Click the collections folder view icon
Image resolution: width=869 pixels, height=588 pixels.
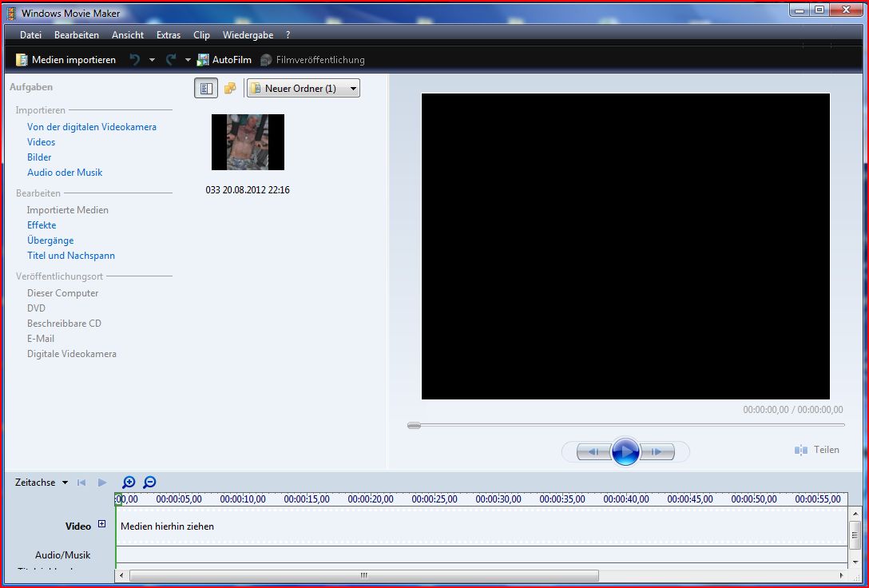point(230,88)
